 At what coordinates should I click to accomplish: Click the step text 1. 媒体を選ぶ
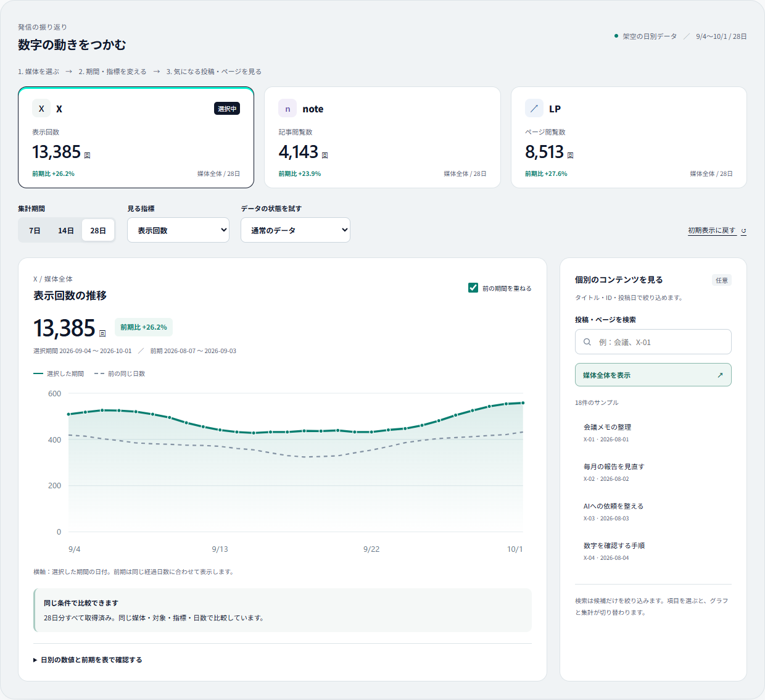[38, 72]
